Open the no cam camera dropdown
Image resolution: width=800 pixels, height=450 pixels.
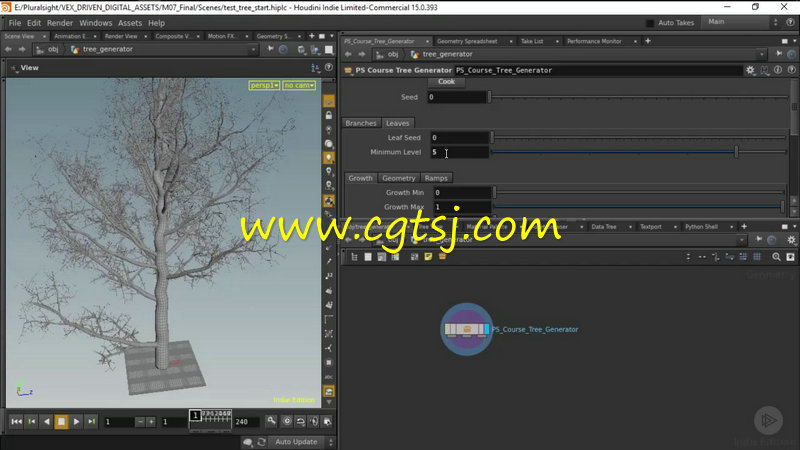pos(299,85)
